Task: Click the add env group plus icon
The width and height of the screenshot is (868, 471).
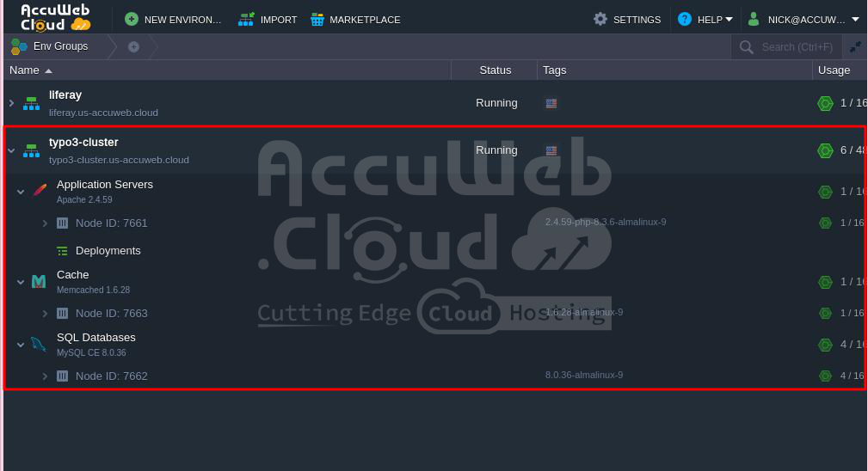Action: click(133, 46)
